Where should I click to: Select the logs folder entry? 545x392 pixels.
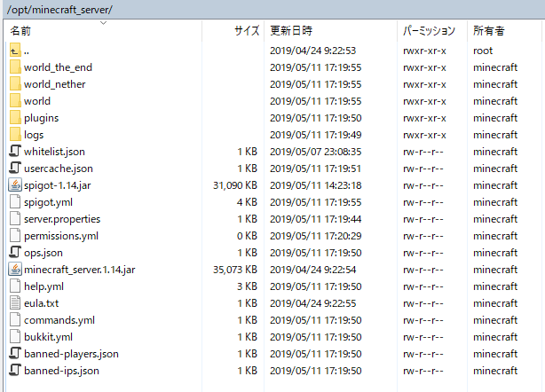click(x=34, y=135)
